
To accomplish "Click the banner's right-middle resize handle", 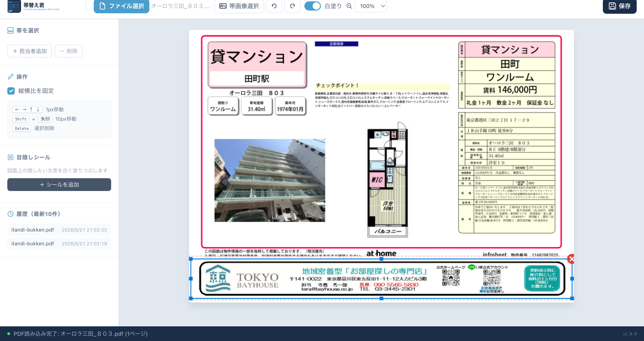I will (572, 279).
